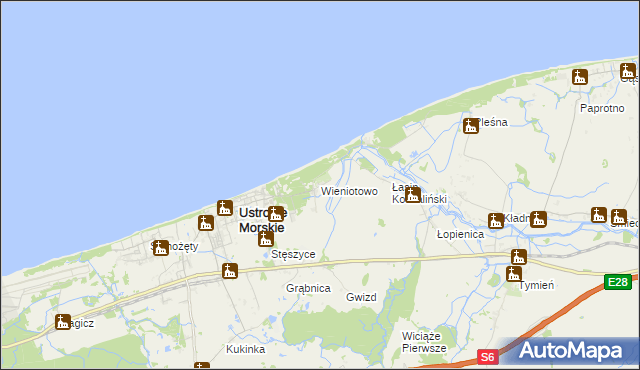Screen dimensions: 640x370
Task: Select the Grąbnica label
Action: tap(308, 288)
